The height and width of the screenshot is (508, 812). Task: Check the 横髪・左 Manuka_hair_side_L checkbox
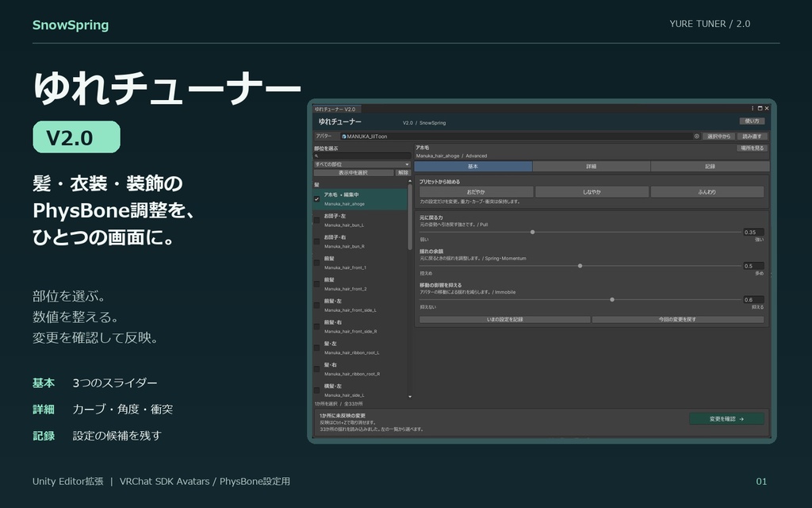pos(317,391)
